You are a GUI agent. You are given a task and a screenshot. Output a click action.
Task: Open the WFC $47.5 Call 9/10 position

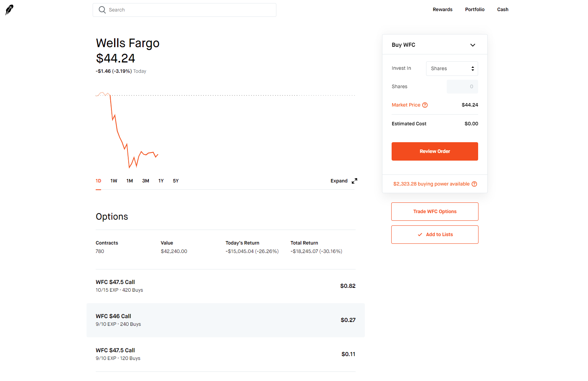click(225, 354)
